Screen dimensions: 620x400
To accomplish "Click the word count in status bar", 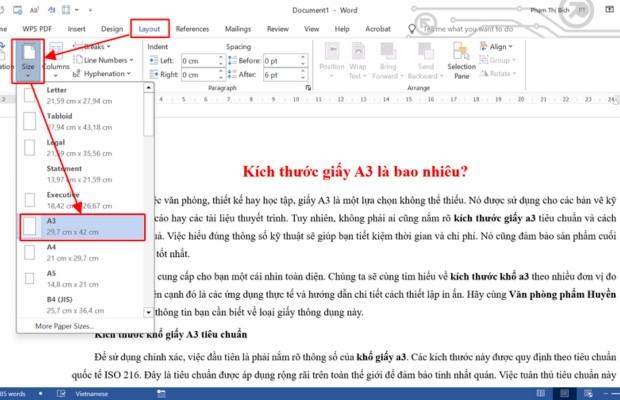I will 13,394.
